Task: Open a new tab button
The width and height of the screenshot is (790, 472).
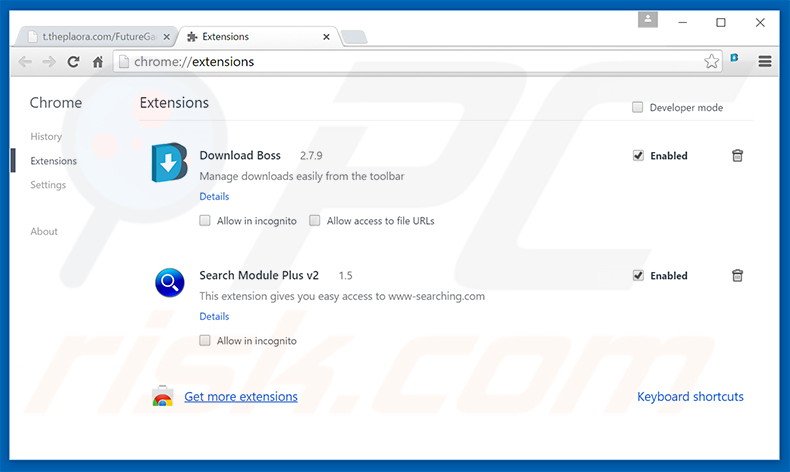Action: coord(354,37)
